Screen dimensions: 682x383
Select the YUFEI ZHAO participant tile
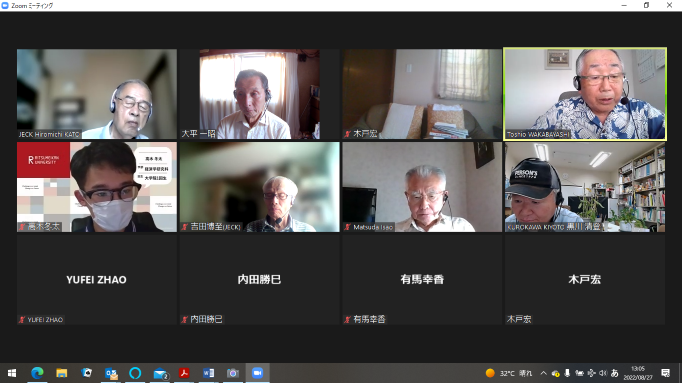coord(97,279)
